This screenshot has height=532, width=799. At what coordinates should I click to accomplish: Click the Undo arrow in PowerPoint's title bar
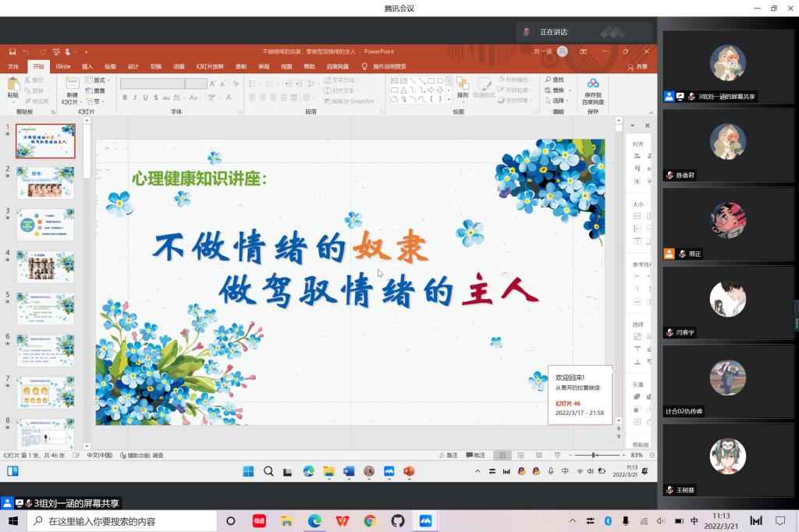coord(26,51)
